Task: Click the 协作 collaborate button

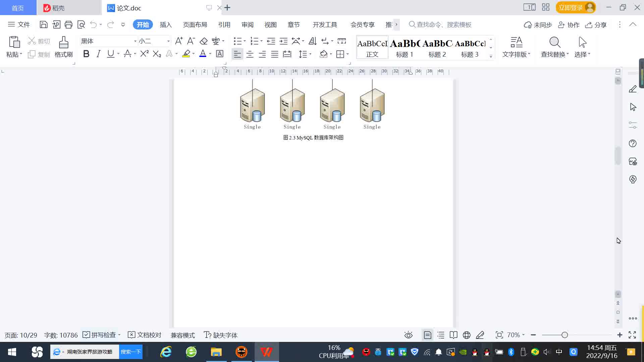Action: pyautogui.click(x=569, y=25)
